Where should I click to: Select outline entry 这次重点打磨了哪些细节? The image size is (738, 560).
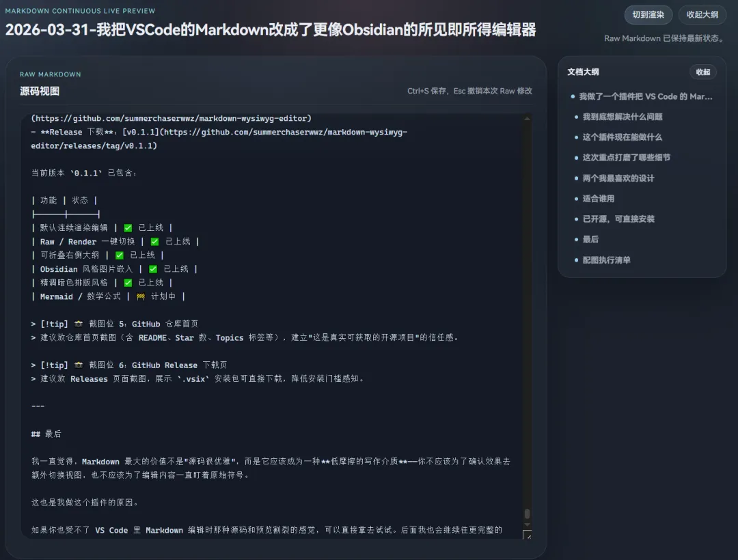click(x=626, y=158)
